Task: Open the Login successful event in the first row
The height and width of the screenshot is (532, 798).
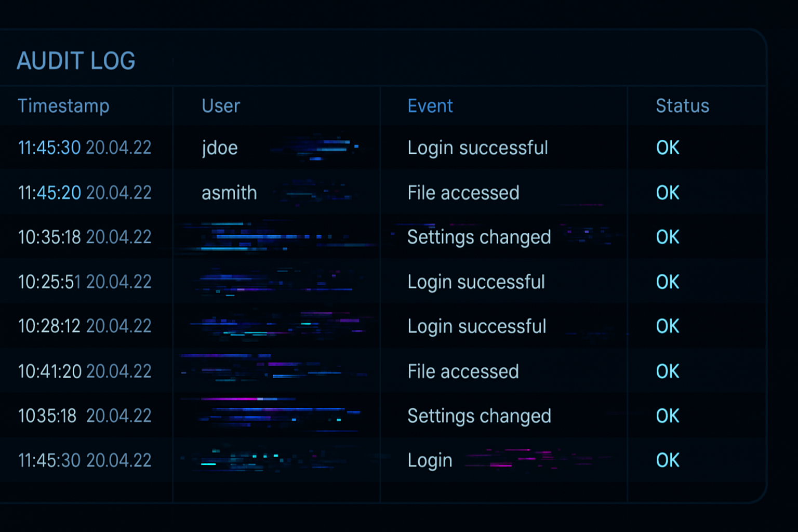Action: [477, 148]
